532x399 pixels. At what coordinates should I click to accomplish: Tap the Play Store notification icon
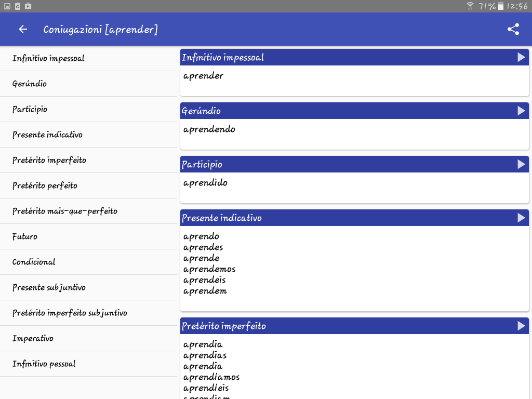coord(28,6)
